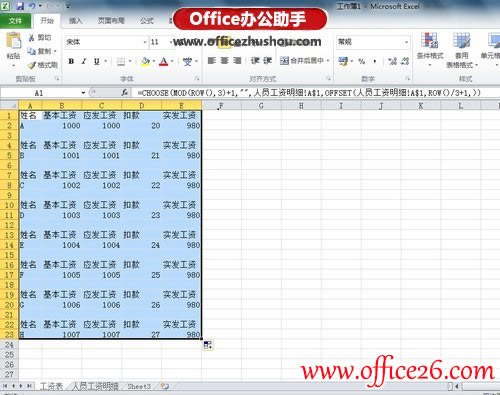Screen dimensions: 500x395
Task: Click the phonetic guide 文 icon
Action: coord(188,61)
